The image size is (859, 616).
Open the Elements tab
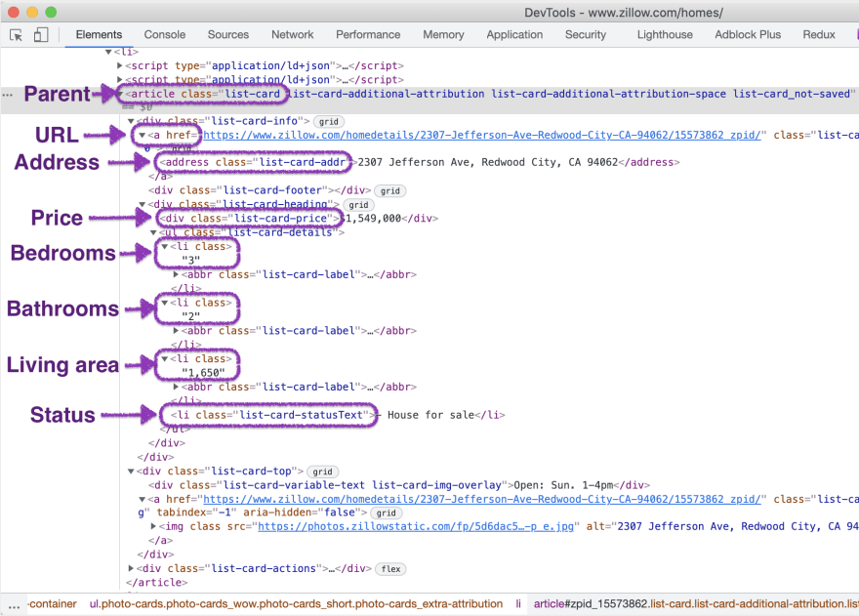(99, 34)
